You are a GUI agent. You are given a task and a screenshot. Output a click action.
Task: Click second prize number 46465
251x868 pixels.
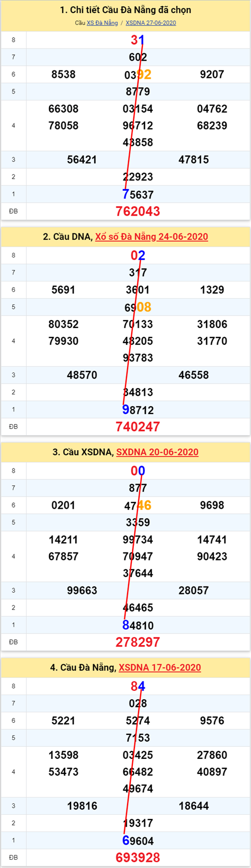(138, 608)
